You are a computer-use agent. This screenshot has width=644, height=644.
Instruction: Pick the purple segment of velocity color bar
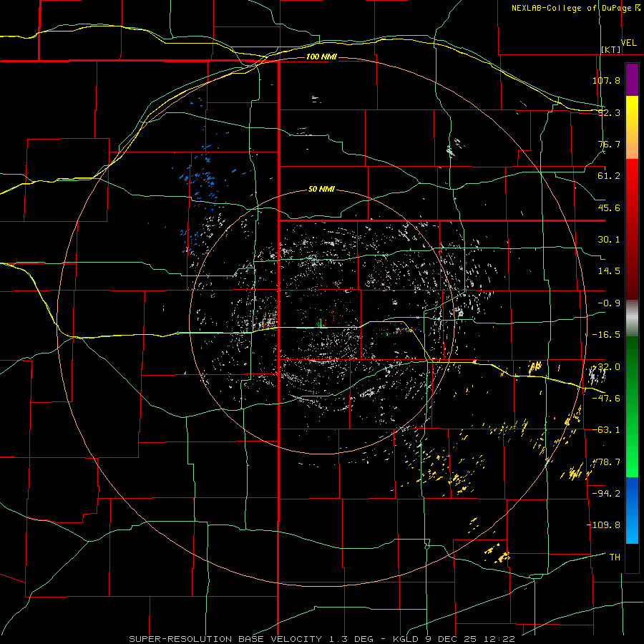pyautogui.click(x=632, y=80)
